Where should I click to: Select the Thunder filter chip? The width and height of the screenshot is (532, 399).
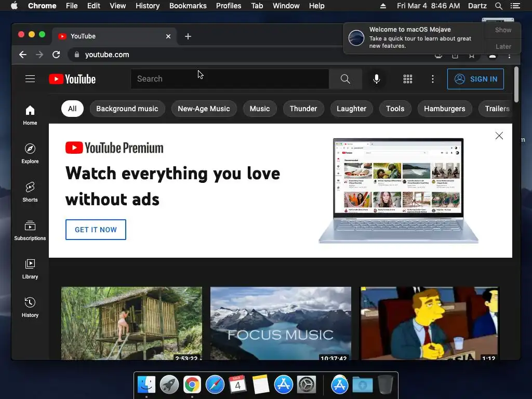(x=303, y=109)
